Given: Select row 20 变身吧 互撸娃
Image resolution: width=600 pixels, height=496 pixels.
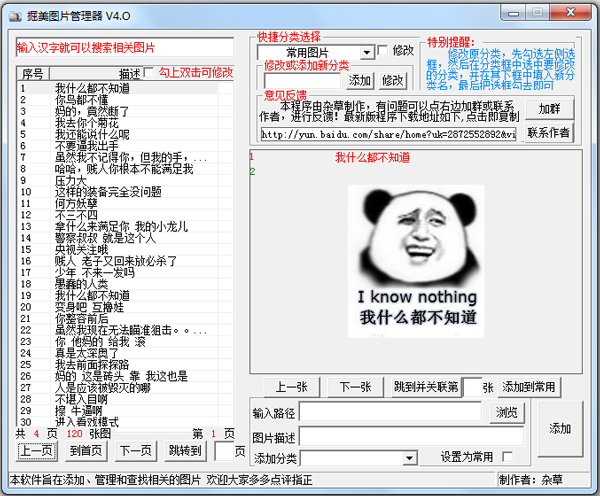Looking at the screenshot, I should point(125,307).
